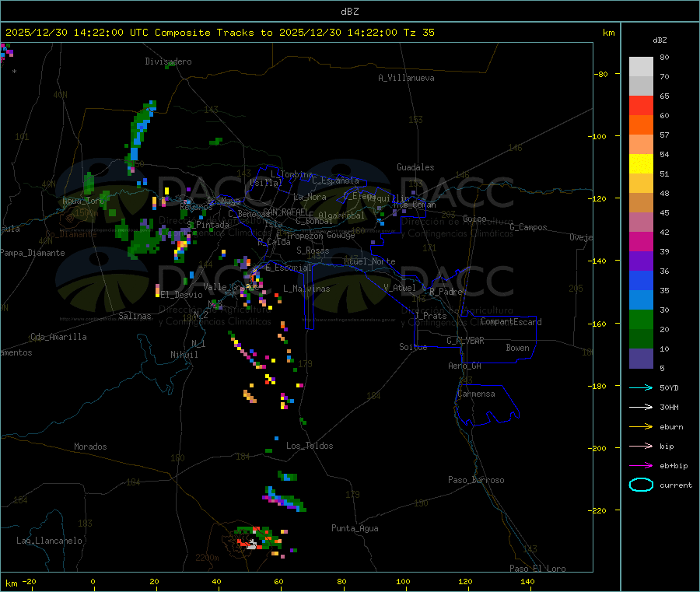Viewport: 700px width, 592px height.
Task: Click the cyan 'current' ellipse legend symbol
Action: [641, 485]
